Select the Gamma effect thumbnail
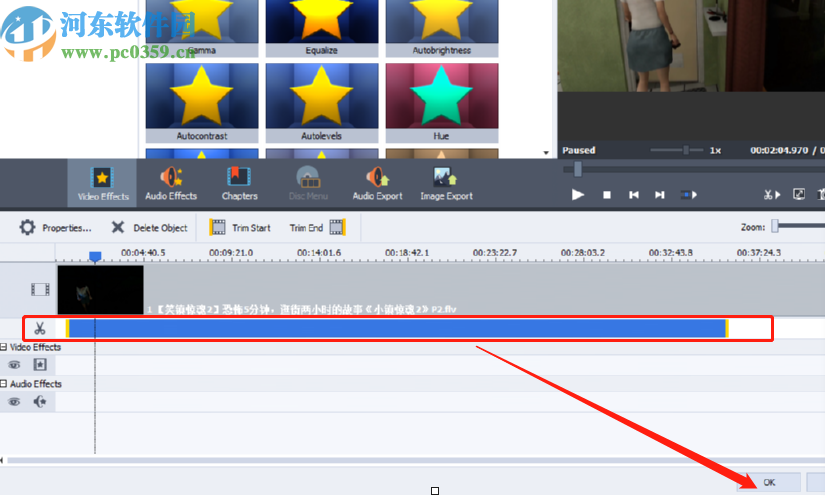Screen dimensions: 825x496 point(202,28)
